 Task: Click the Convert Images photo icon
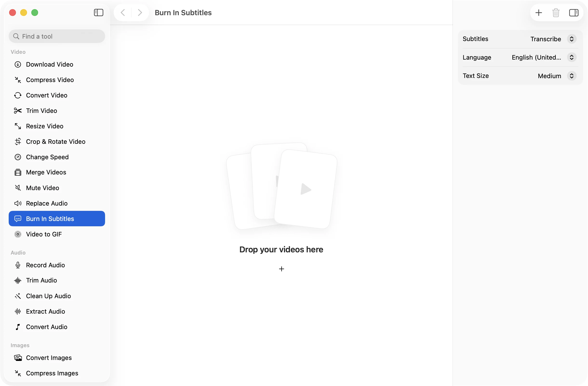coord(18,358)
